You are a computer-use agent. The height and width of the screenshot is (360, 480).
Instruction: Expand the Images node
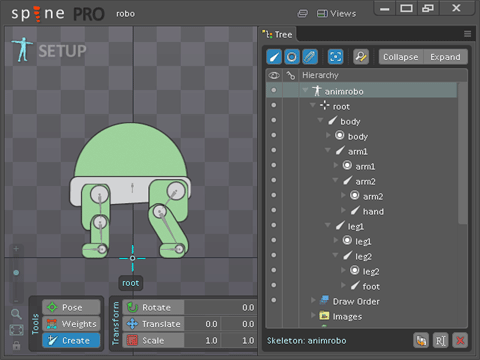click(x=313, y=315)
